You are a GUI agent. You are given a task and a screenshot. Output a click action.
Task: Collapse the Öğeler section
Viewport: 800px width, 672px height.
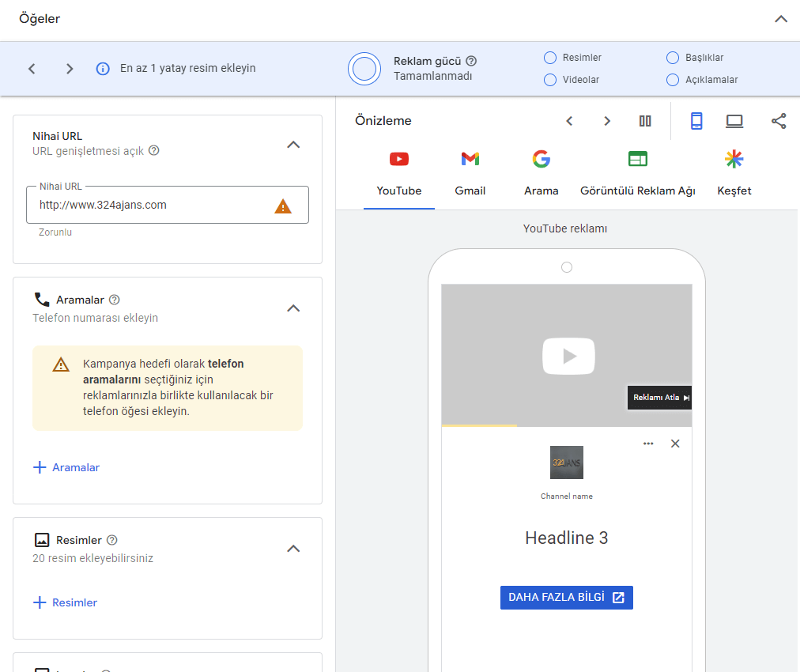pyautogui.click(x=781, y=19)
